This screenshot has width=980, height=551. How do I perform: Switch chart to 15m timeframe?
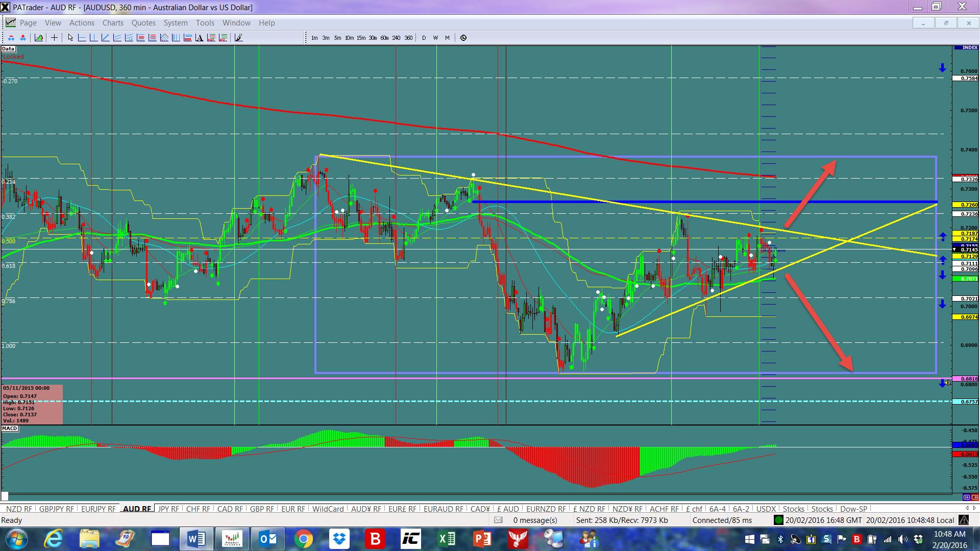click(361, 38)
